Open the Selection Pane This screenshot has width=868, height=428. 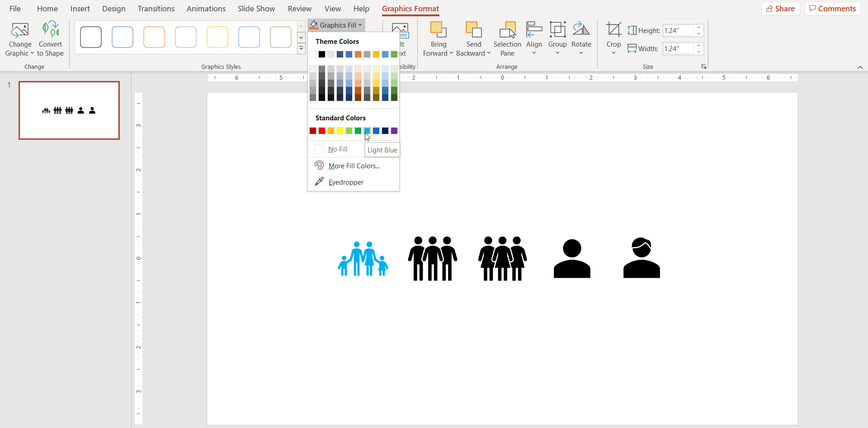[507, 38]
